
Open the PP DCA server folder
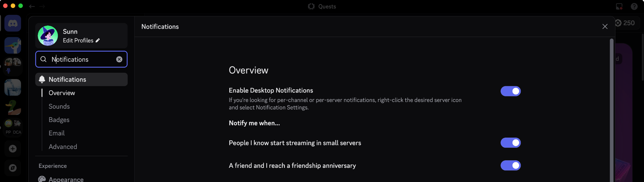(13, 127)
